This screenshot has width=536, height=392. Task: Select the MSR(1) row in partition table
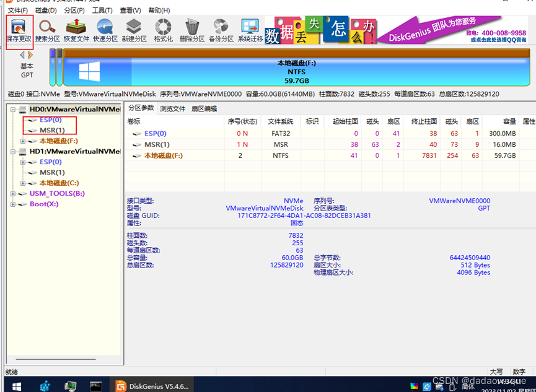point(330,144)
